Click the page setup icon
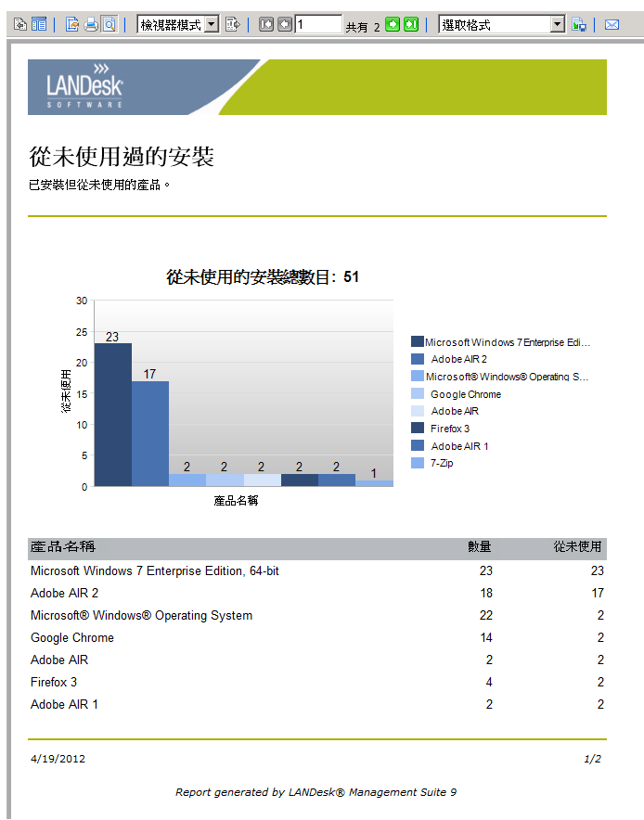Image resolution: width=644 pixels, height=820 pixels. tap(72, 24)
